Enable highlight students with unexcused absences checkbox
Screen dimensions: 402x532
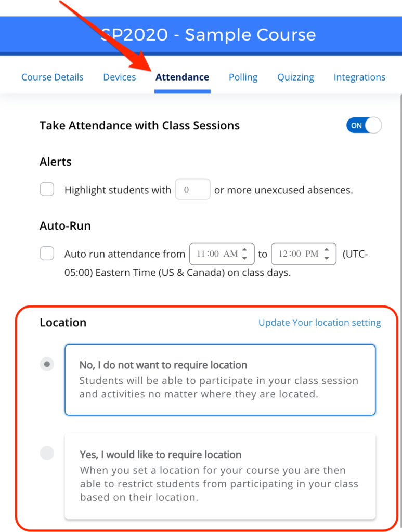click(x=47, y=190)
